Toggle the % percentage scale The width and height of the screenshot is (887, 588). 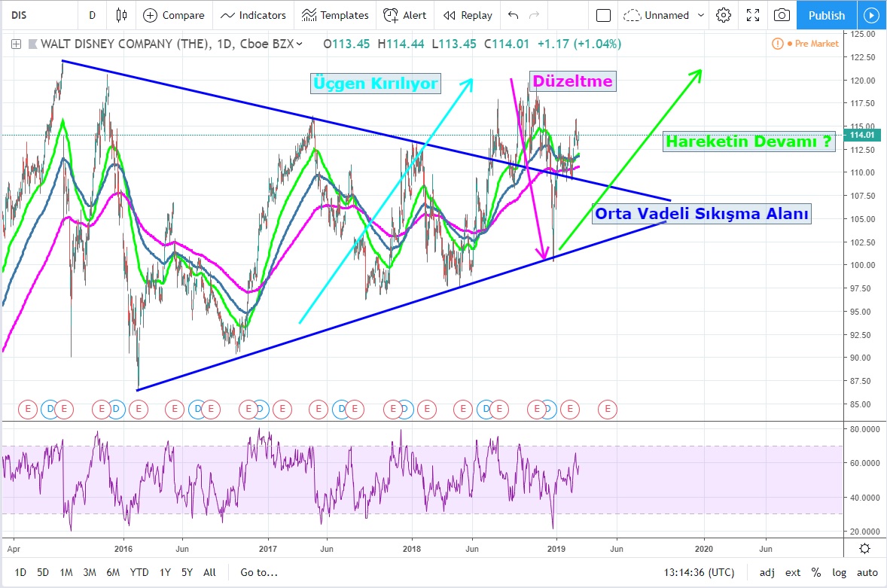point(815,572)
